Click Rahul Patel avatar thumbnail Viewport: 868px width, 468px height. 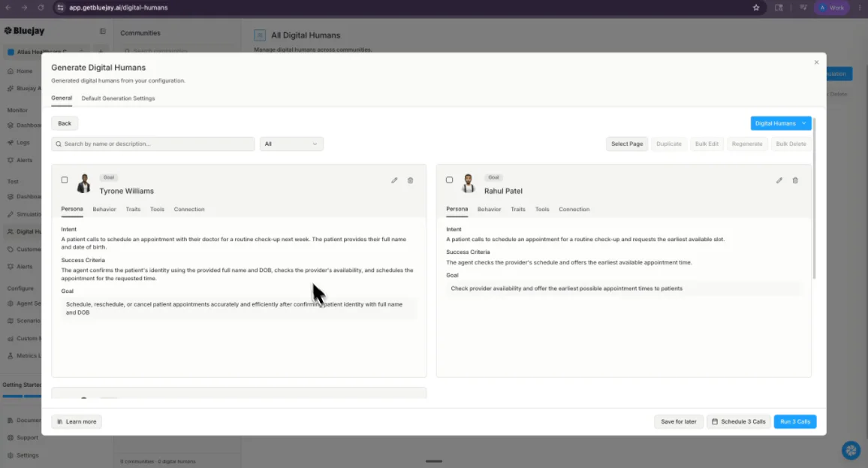tap(469, 183)
